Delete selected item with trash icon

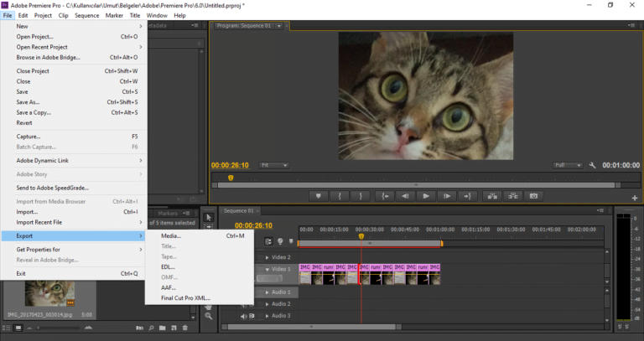[x=184, y=328]
